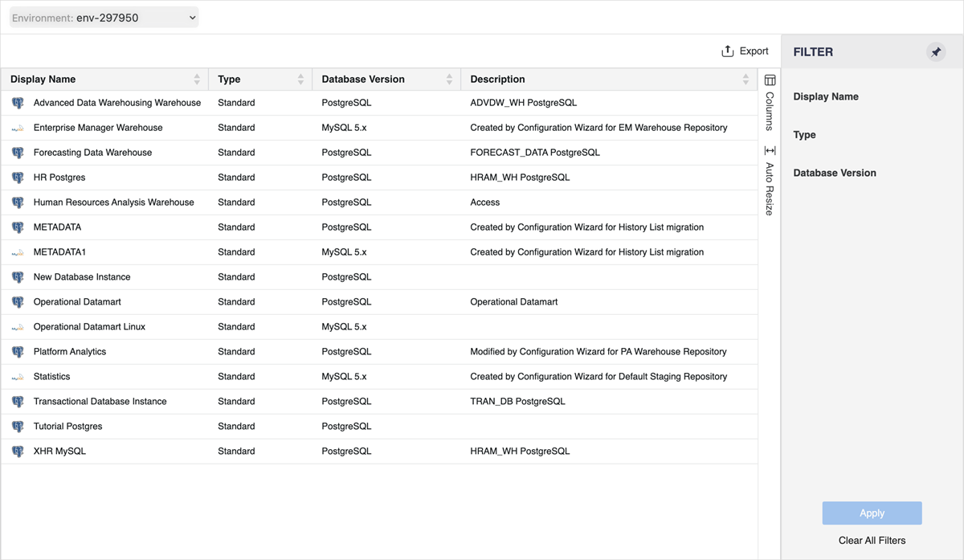Click Clear All Filters link
The height and width of the screenshot is (560, 964).
tap(872, 541)
